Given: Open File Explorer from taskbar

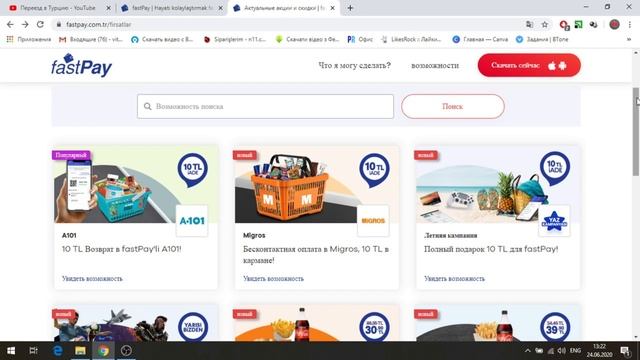Looking at the screenshot, I should tap(80, 351).
